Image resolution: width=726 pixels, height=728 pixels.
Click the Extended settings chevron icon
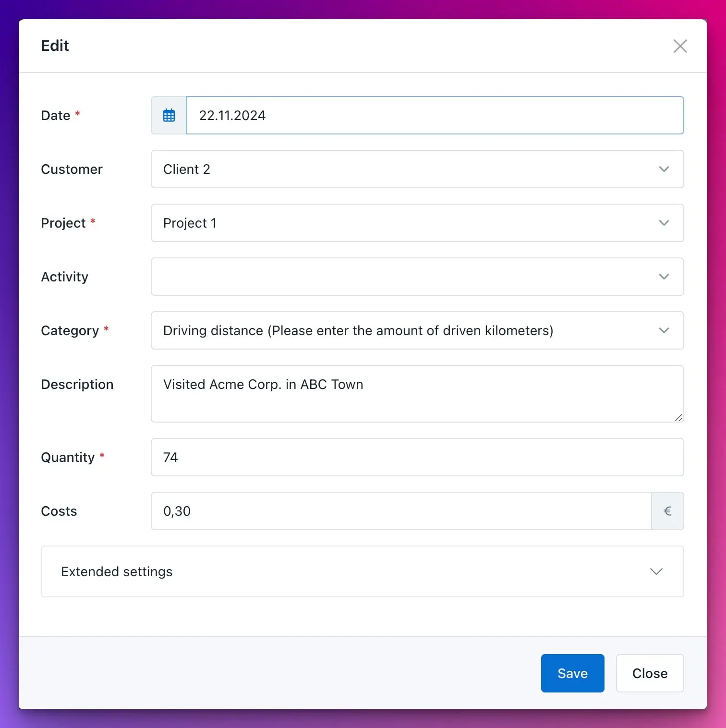pos(656,571)
